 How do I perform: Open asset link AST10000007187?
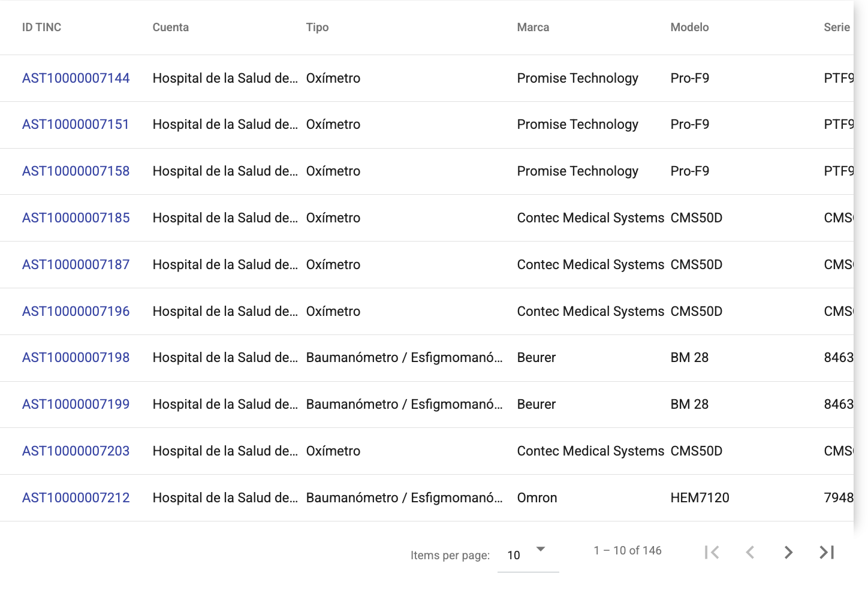pos(76,264)
